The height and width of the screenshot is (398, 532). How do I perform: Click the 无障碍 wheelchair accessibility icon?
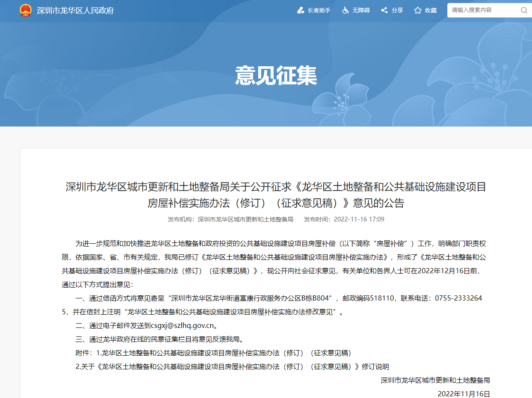click(346, 10)
